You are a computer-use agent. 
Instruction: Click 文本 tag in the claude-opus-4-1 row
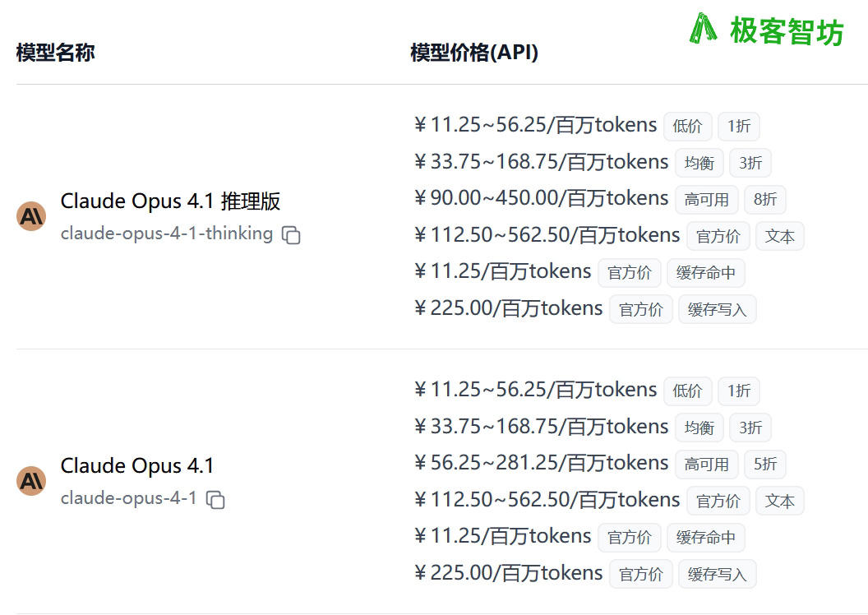[x=779, y=501]
